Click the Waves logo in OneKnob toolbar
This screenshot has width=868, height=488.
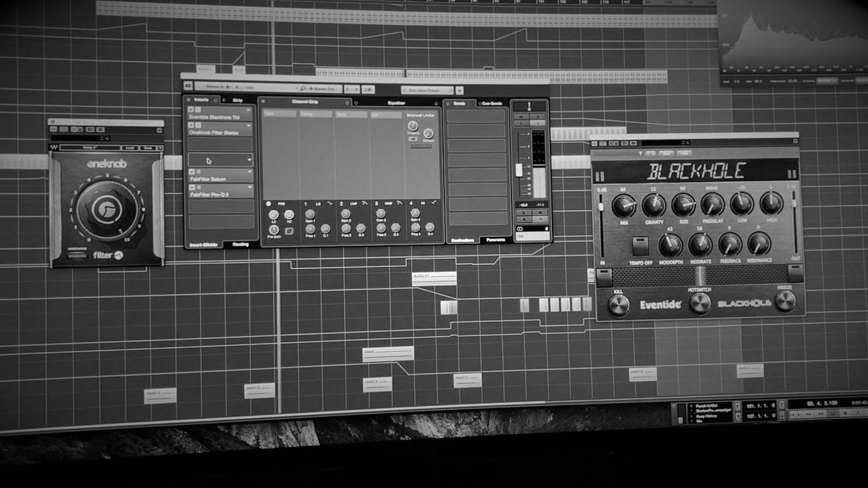(54, 148)
